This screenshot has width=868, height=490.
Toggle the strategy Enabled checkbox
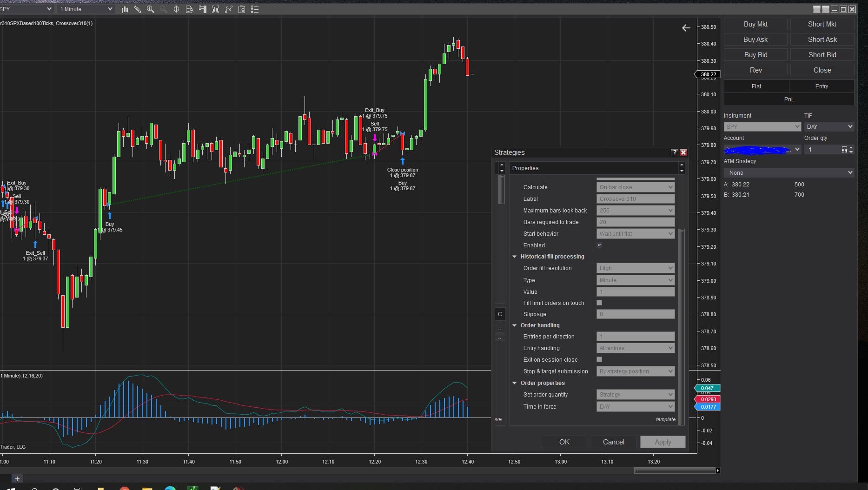pos(599,245)
